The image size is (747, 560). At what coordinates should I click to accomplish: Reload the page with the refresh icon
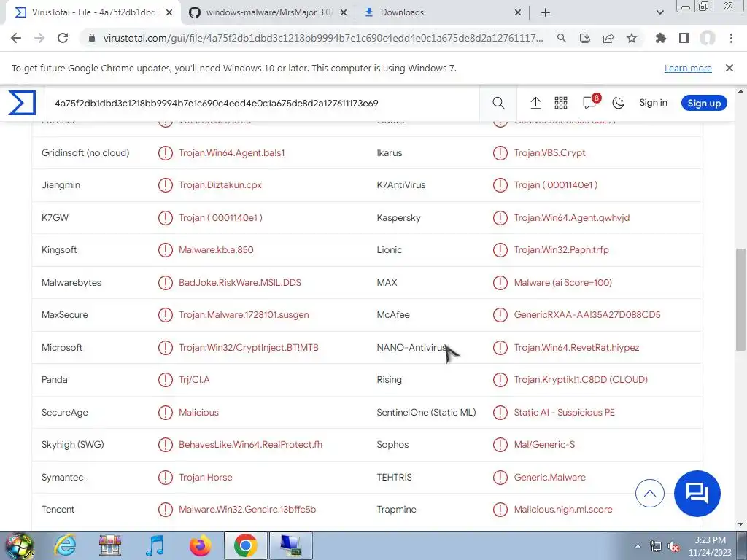pos(63,38)
